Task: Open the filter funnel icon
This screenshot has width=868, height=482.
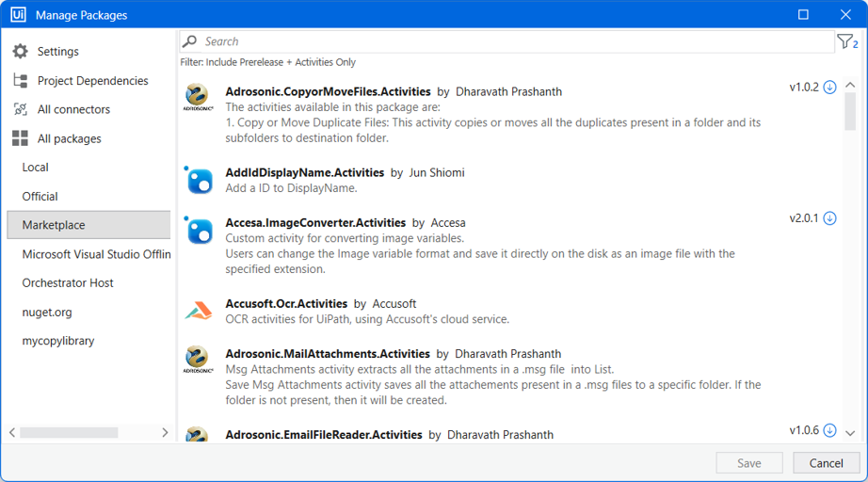Action: (x=847, y=41)
